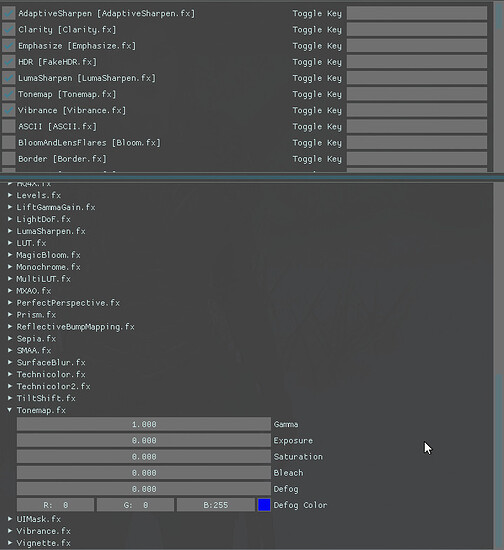Expand the MultiLUT.fx node
This screenshot has width=504, height=550.
[10, 279]
